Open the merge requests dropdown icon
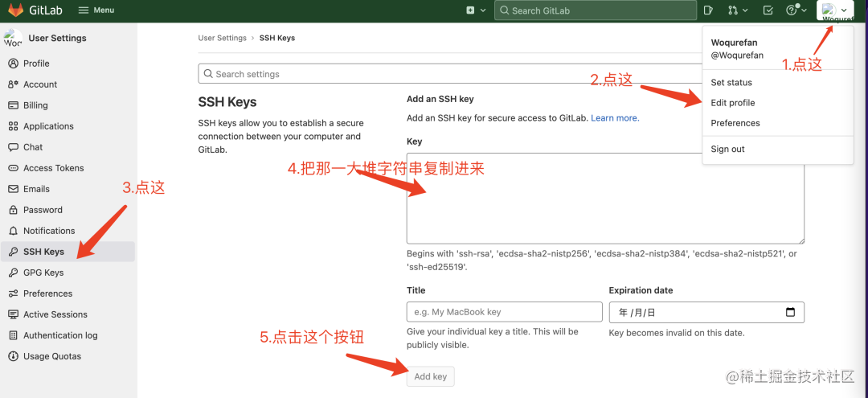Screen dimensions: 868x398 (737, 10)
